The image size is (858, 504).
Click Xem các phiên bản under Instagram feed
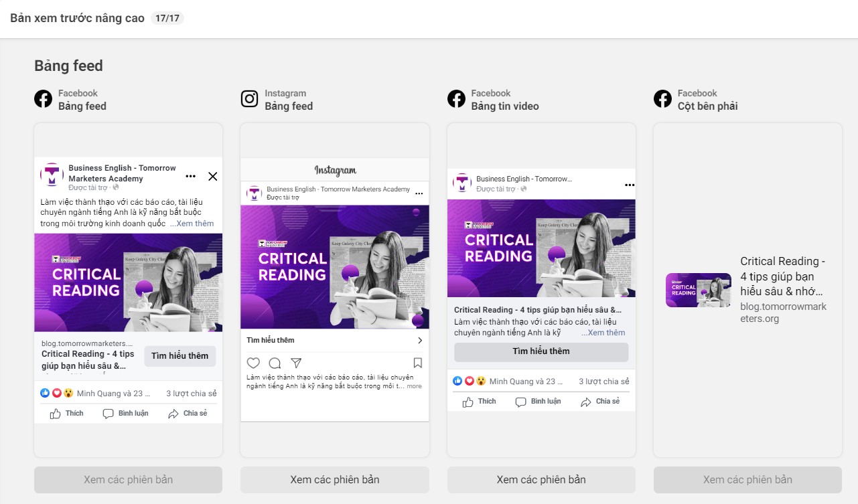[x=335, y=480]
